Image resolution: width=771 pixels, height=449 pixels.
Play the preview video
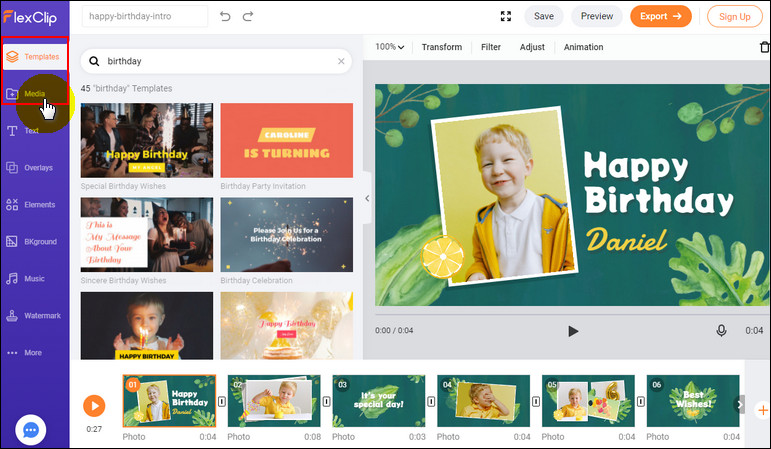point(572,331)
